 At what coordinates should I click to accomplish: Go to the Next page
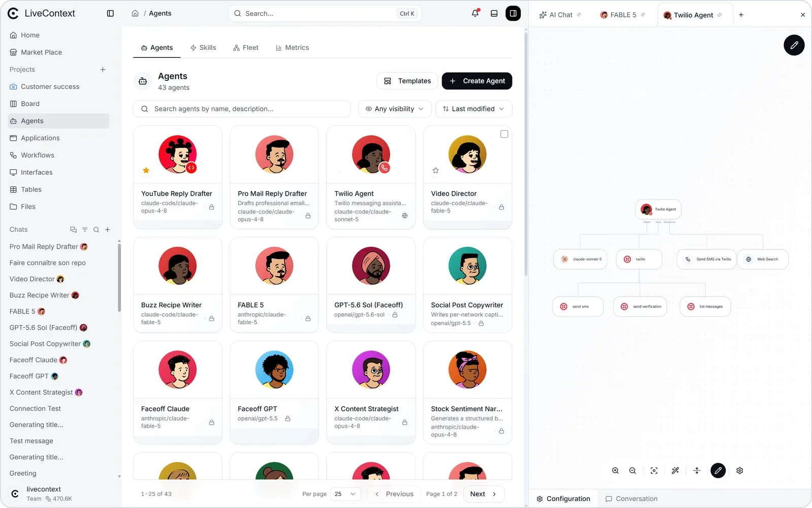[x=483, y=494]
